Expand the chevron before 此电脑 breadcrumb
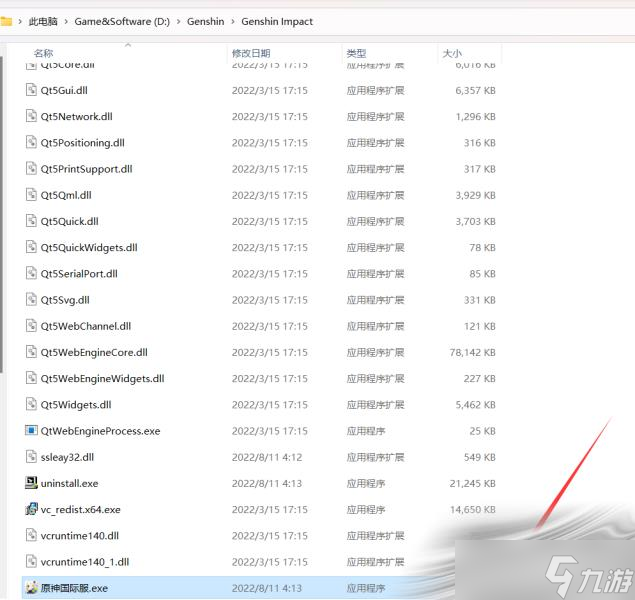Screen dimensions: 635x600 click(x=20, y=21)
